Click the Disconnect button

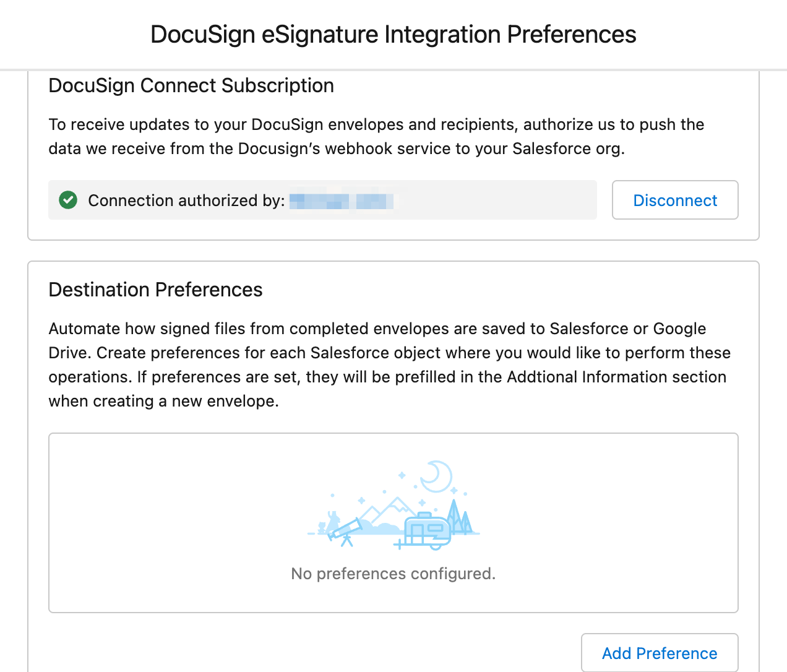coord(675,200)
